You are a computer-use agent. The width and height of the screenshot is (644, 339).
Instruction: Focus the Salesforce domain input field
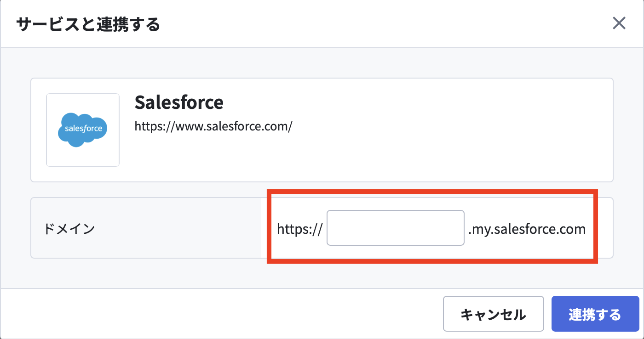pos(396,228)
